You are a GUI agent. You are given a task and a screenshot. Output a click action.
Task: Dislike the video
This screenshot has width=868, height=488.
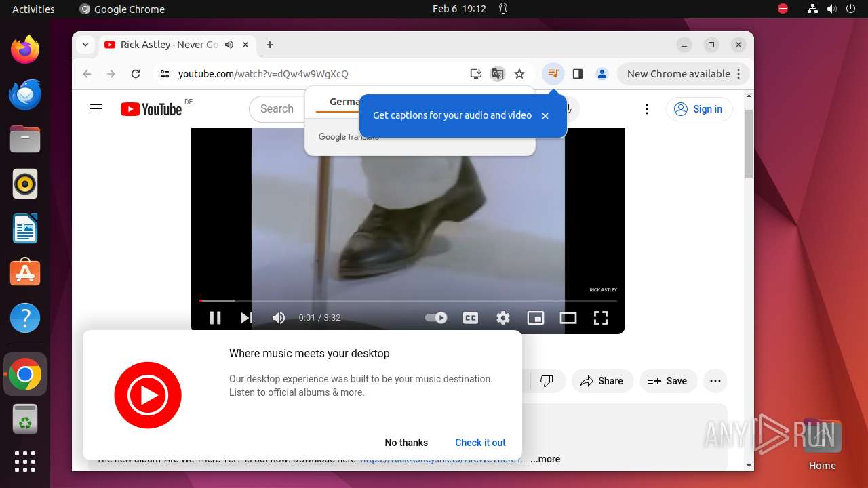(547, 381)
